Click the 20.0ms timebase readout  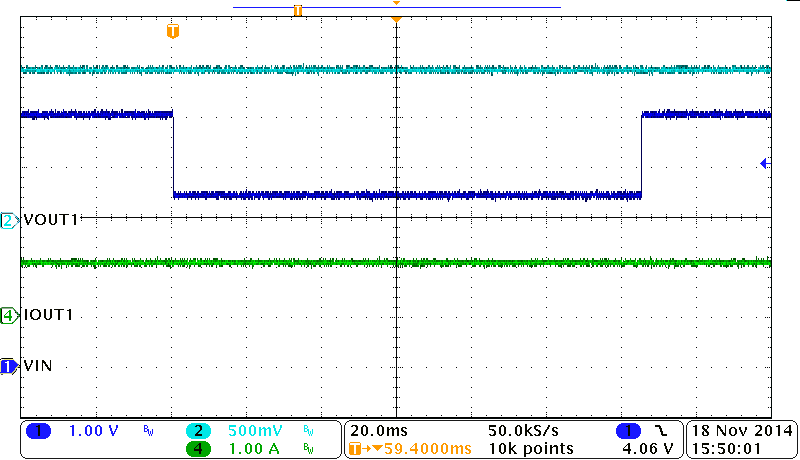tap(378, 430)
